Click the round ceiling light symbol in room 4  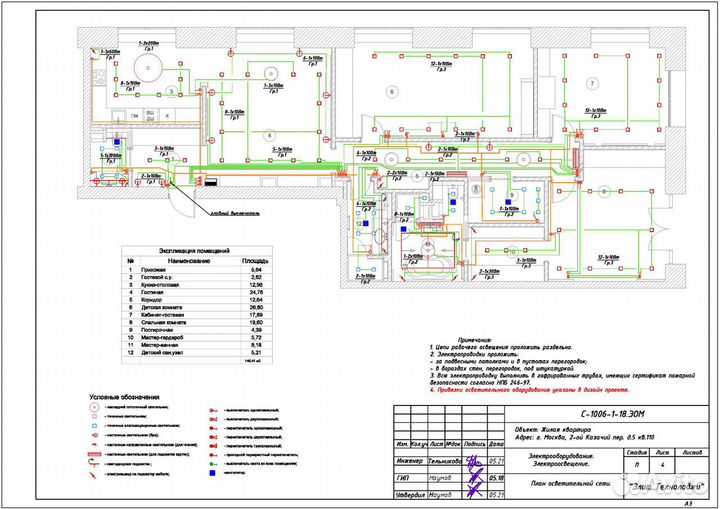pos(270,73)
